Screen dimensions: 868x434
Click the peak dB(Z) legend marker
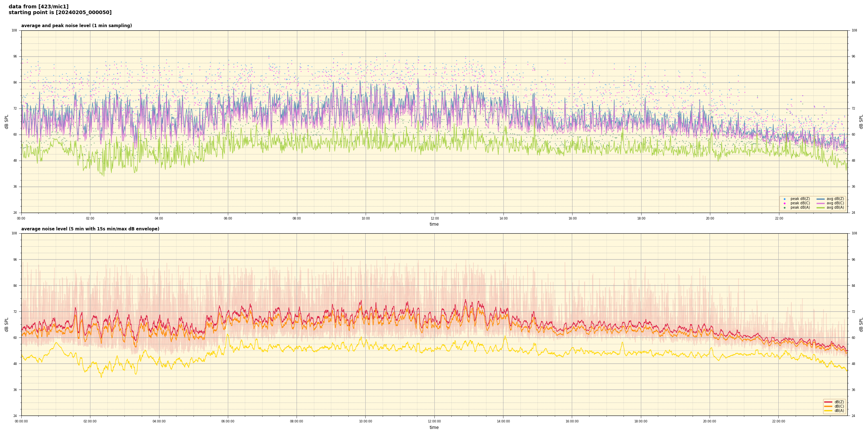click(784, 199)
